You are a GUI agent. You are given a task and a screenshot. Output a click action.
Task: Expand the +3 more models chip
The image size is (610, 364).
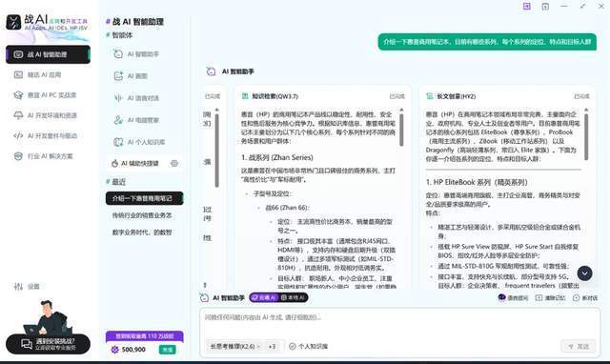(x=272, y=346)
